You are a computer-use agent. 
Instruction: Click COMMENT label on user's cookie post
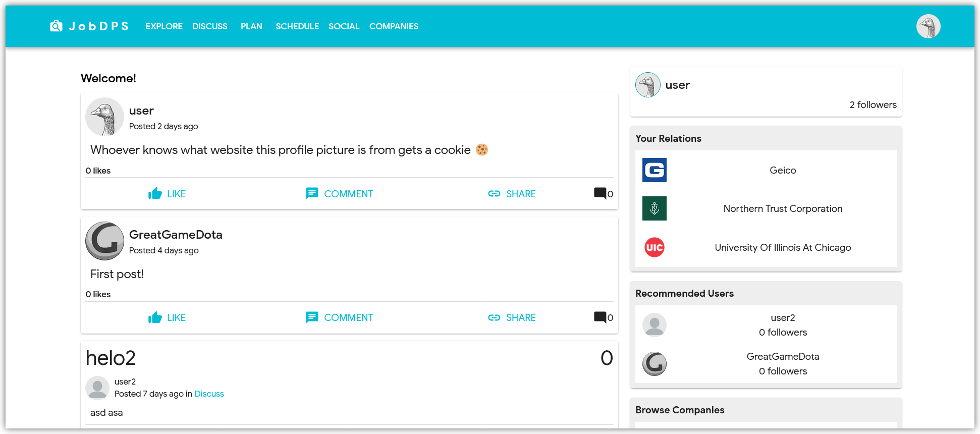coord(348,194)
